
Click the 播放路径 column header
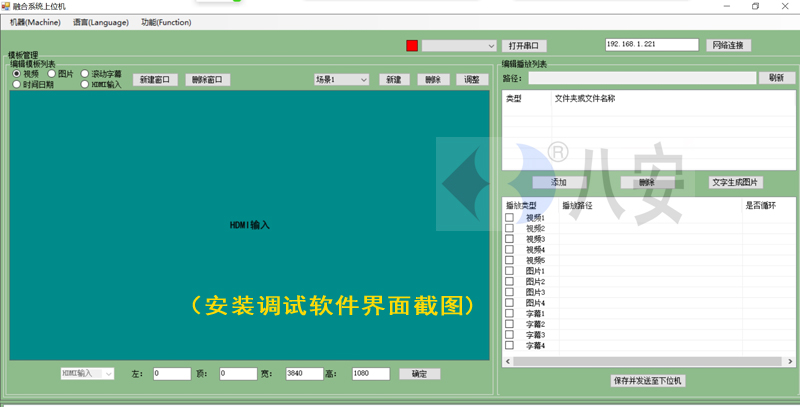(x=577, y=206)
